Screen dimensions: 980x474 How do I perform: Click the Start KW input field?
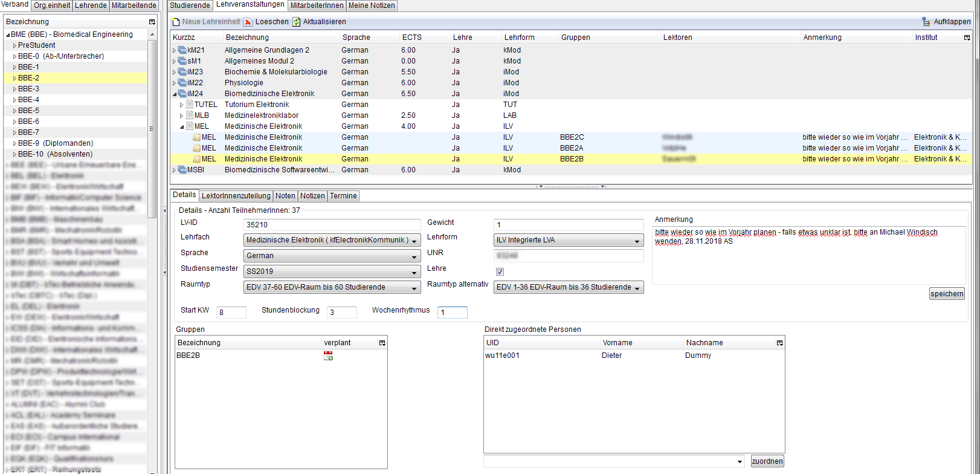231,313
